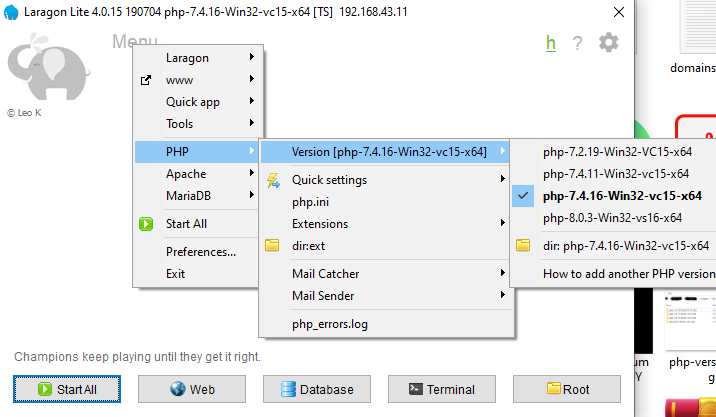Click the green play icon beside Start All menu entry
The width and height of the screenshot is (716, 417).
tap(146, 224)
